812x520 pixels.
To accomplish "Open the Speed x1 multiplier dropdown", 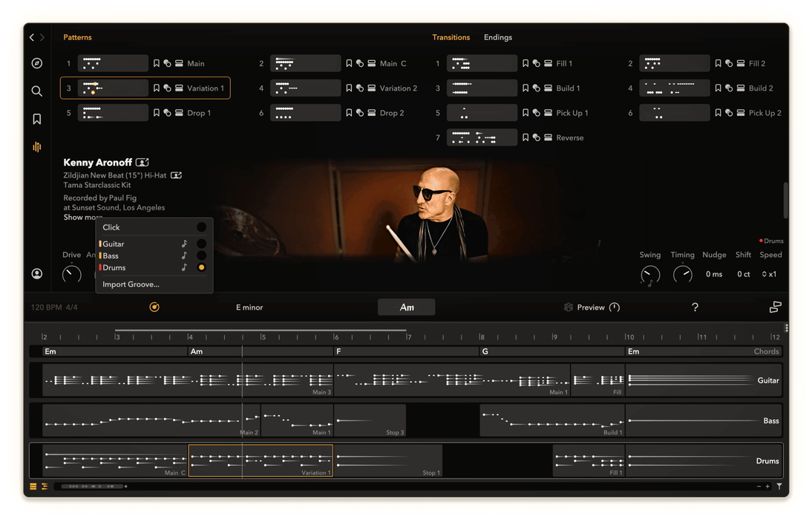I will click(x=770, y=274).
